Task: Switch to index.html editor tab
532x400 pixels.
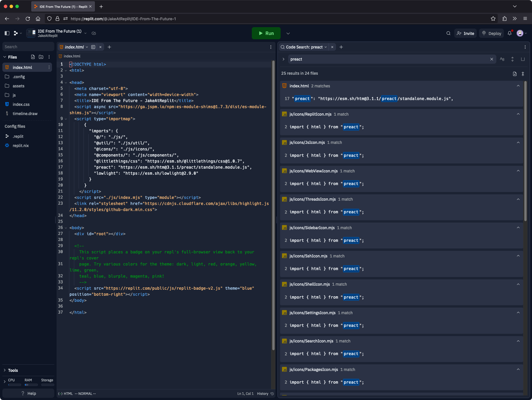Action: 74,47
